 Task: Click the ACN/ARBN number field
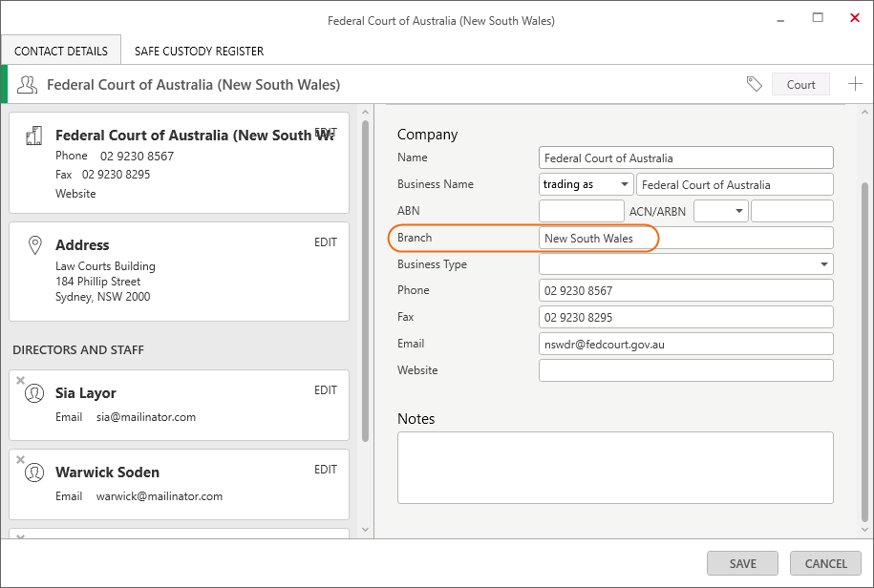(x=792, y=211)
